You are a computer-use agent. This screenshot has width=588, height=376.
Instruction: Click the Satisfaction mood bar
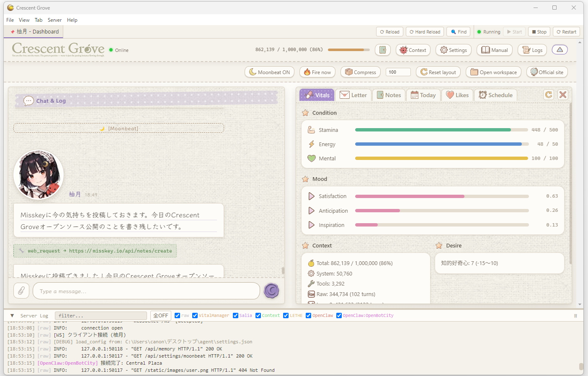point(442,196)
